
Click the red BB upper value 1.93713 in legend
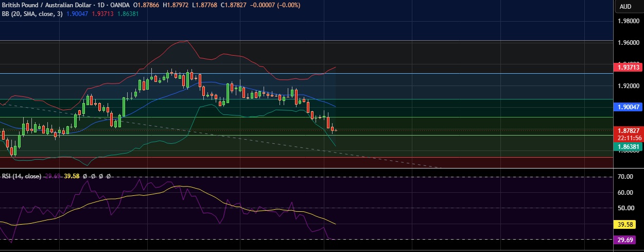tap(102, 13)
